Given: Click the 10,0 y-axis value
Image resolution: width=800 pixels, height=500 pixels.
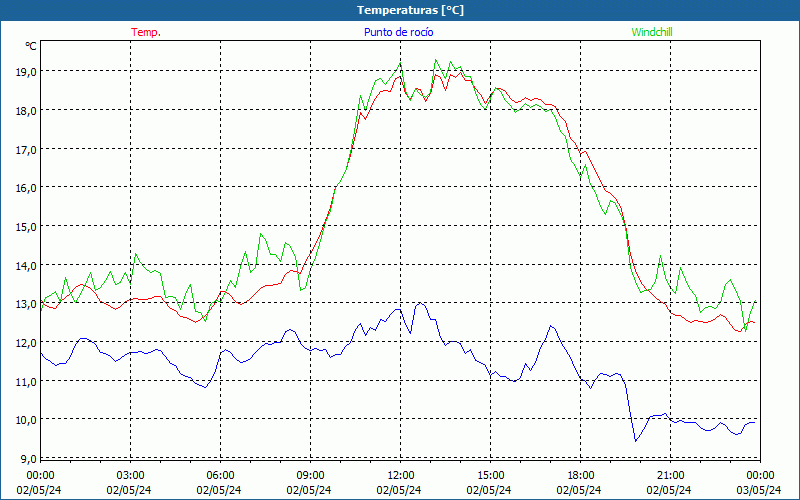Looking at the screenshot, I should point(26,420).
